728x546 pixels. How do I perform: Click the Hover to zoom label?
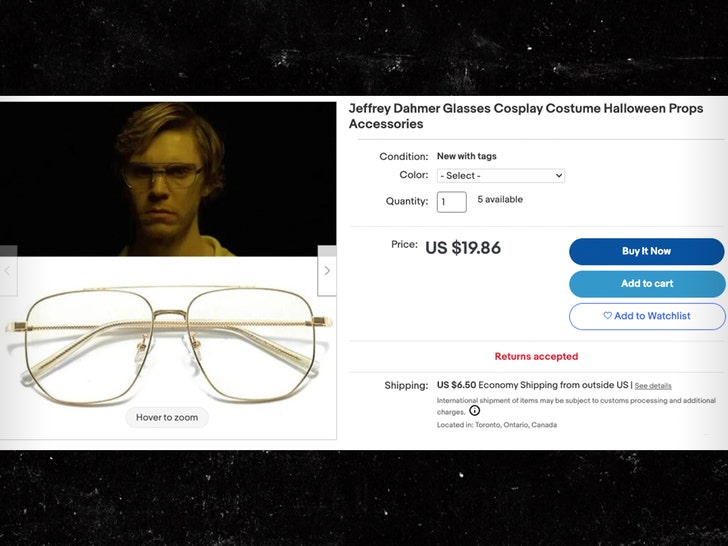167,417
